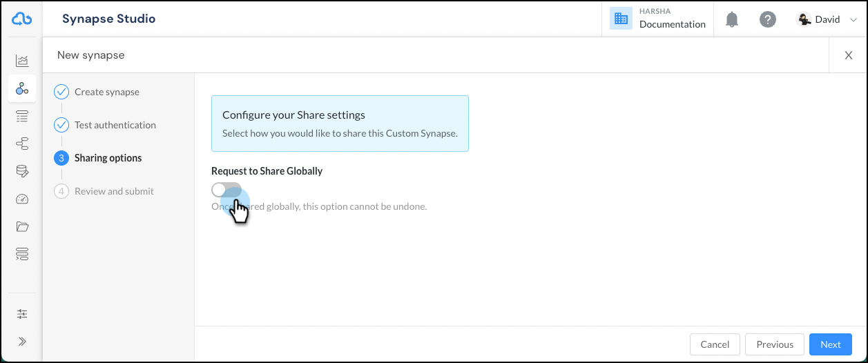
Task: Open the stacked layers sidebar icon
Action: [22, 254]
